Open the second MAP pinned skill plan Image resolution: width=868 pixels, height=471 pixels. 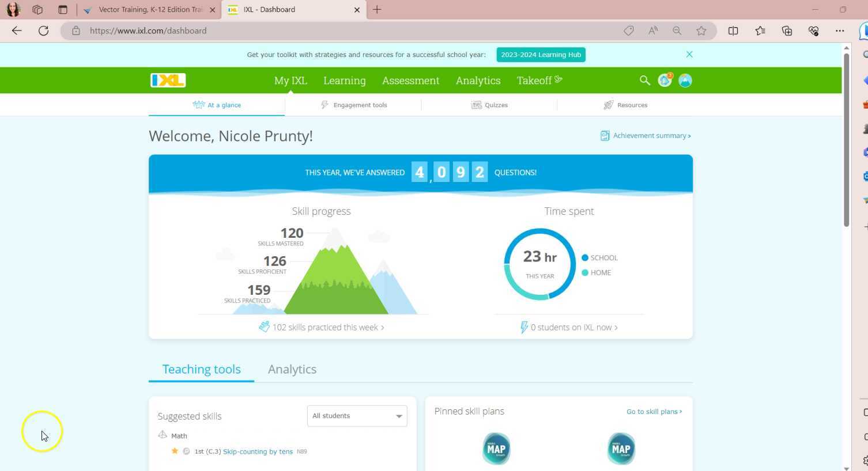[x=621, y=449]
